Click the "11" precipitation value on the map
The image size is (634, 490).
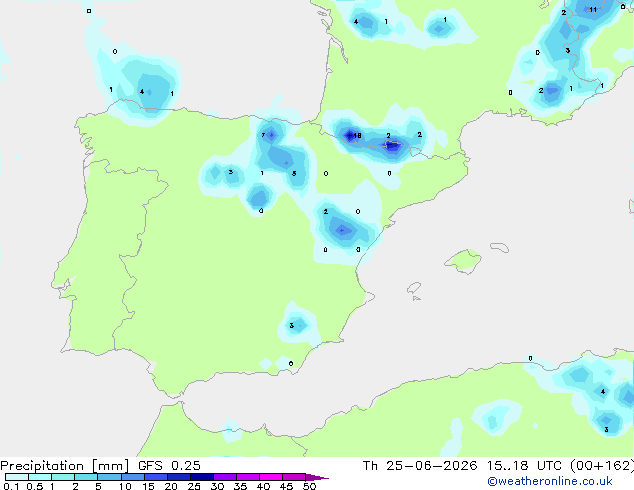(x=593, y=10)
